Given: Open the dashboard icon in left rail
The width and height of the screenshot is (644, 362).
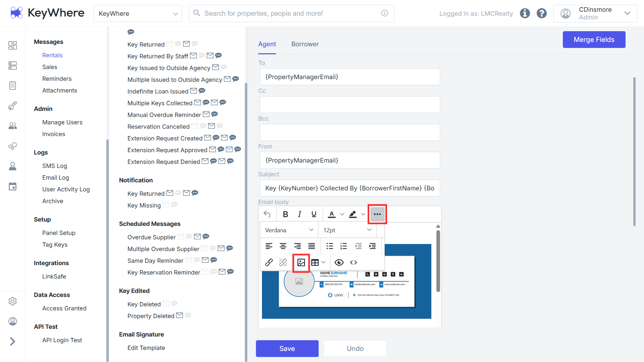Looking at the screenshot, I should [x=12, y=45].
